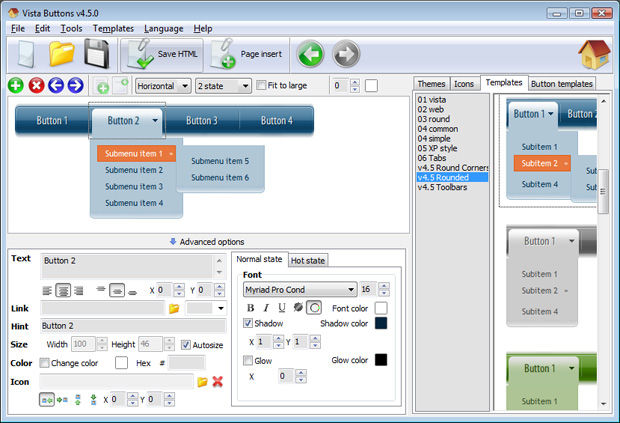
Task: Enable the Glow checkbox
Action: pos(249,360)
